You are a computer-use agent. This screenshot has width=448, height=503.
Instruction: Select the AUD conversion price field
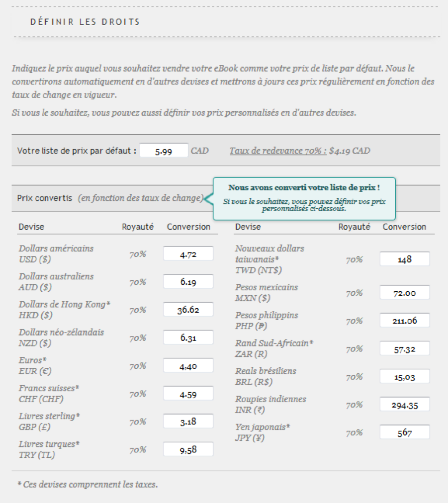[188, 282]
